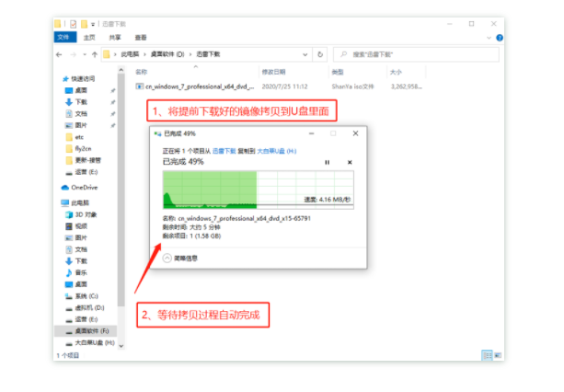Collapse the 此电脑 tree node
This screenshot has width=564, height=392.
59,202
